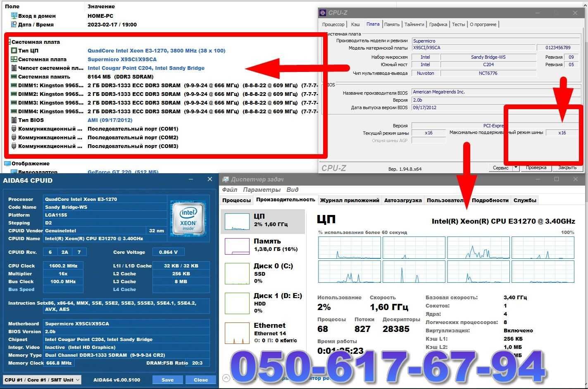Open the Файл menu in Task Manager
Image resolution: width=588 pixels, height=389 pixels.
coord(230,190)
